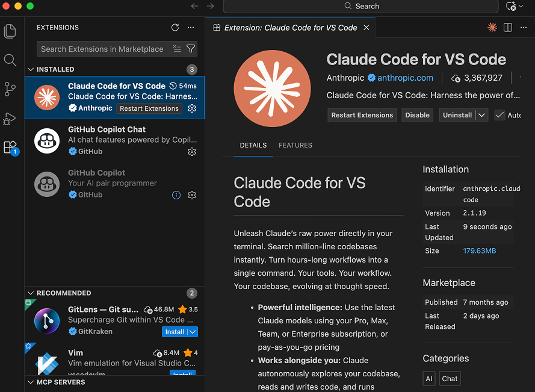Screen dimensions: 535x392
Task: Open the Source Control view
Action: 10,89
